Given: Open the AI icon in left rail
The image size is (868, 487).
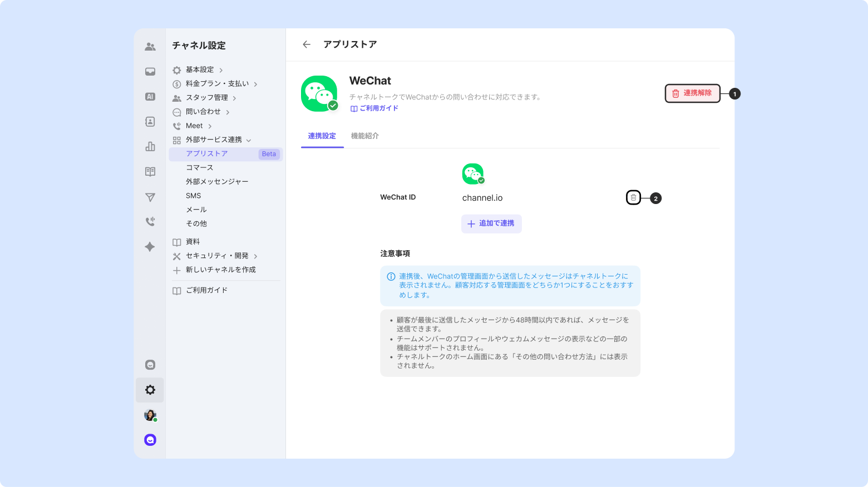Looking at the screenshot, I should (x=150, y=97).
